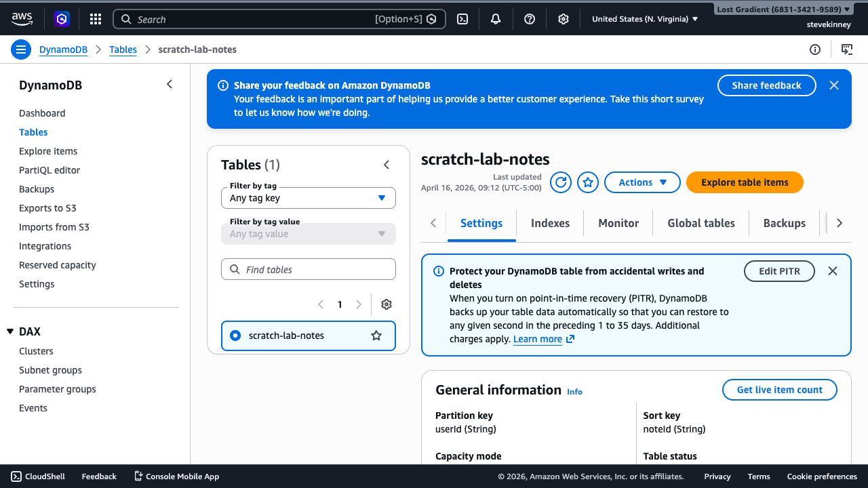This screenshot has height=488, width=868.
Task: Click the Edit PITR button
Action: point(779,271)
